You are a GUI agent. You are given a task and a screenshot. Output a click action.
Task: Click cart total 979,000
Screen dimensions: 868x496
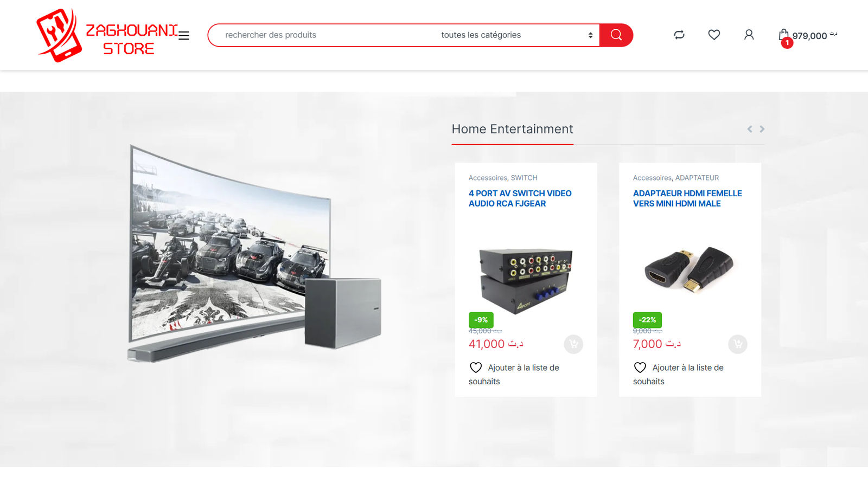[815, 36]
